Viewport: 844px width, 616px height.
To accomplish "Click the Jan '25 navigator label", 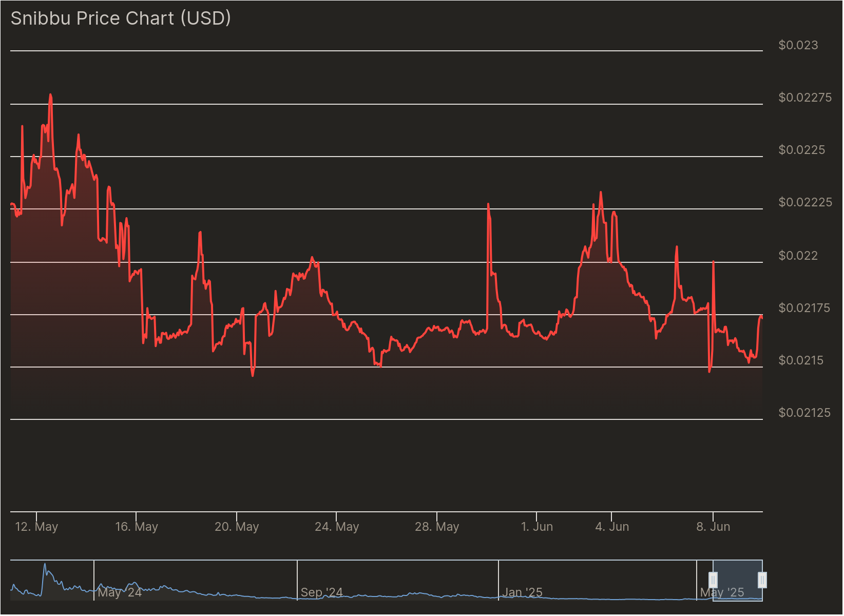I will point(522,593).
